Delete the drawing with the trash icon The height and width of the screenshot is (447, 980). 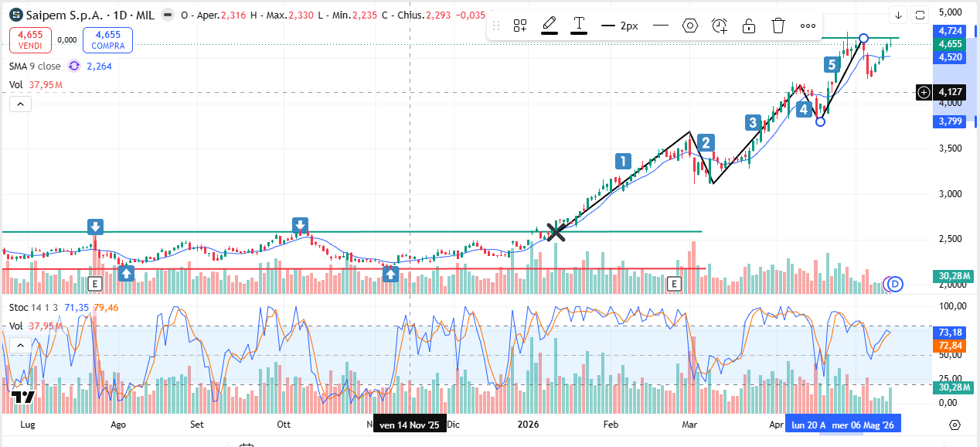coord(778,26)
